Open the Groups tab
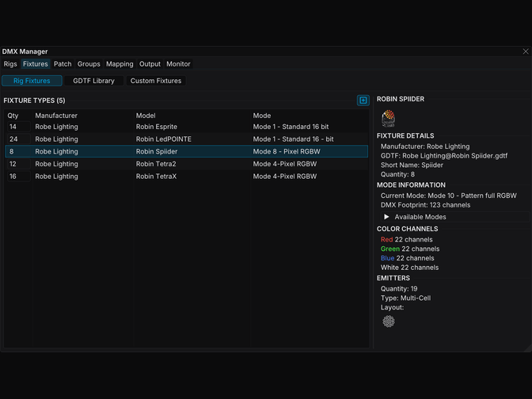 [89, 64]
